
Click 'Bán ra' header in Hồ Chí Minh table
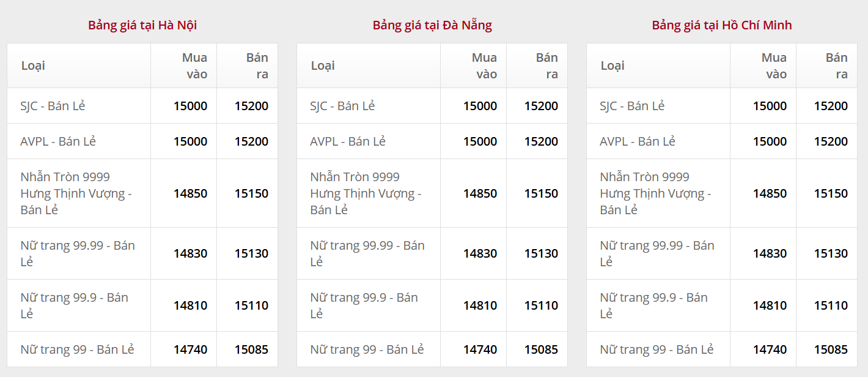point(836,65)
